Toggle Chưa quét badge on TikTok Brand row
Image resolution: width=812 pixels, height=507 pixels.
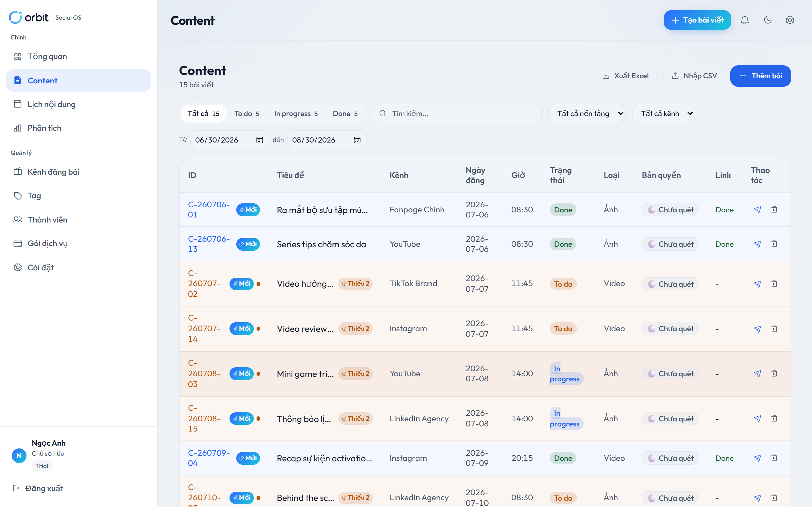[x=670, y=284]
